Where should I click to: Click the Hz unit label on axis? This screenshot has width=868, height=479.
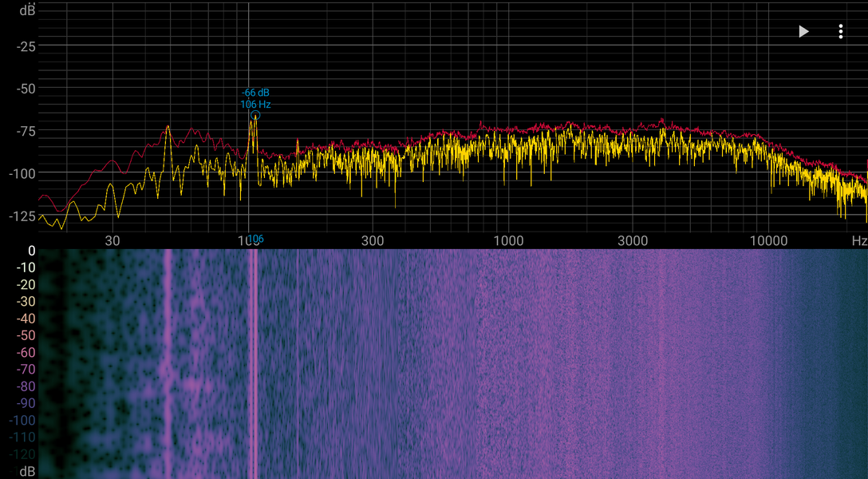(x=860, y=241)
